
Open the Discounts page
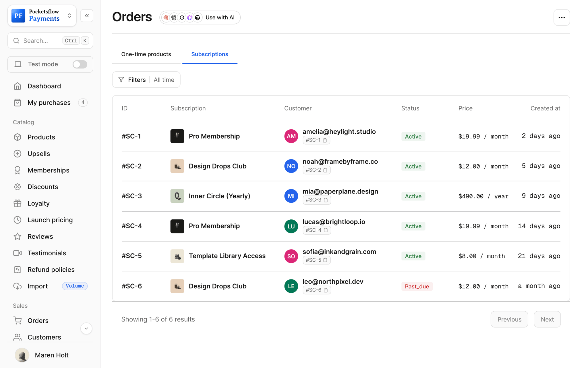[43, 187]
